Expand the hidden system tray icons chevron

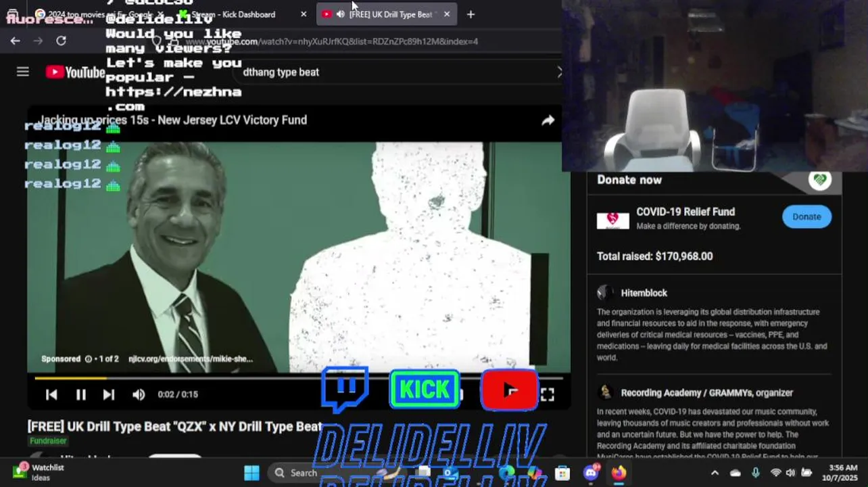click(715, 473)
